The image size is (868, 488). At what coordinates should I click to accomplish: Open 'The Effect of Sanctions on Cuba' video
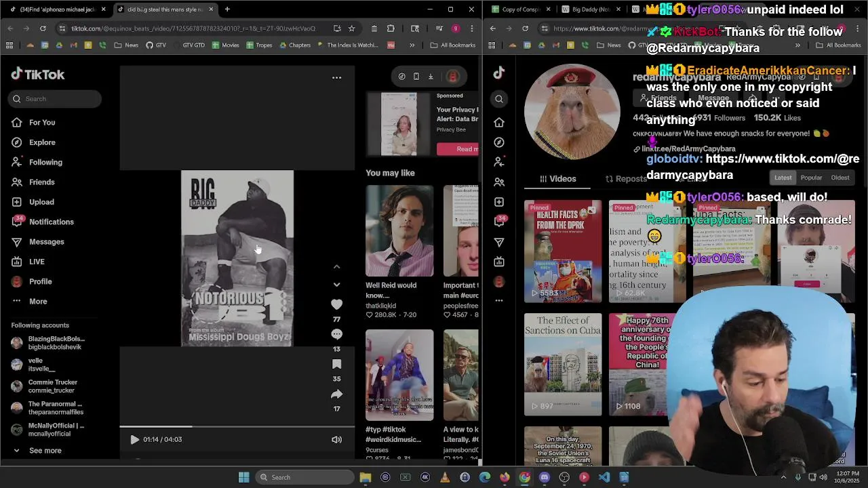pyautogui.click(x=563, y=365)
